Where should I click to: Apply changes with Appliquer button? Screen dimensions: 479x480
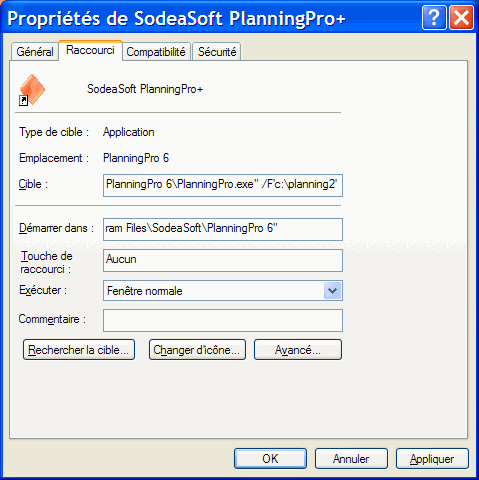[432, 459]
